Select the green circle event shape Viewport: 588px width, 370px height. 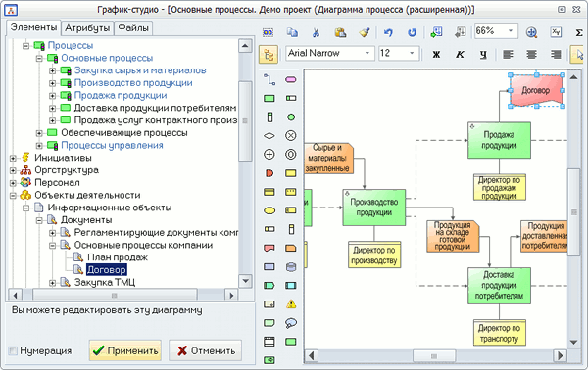(x=291, y=117)
